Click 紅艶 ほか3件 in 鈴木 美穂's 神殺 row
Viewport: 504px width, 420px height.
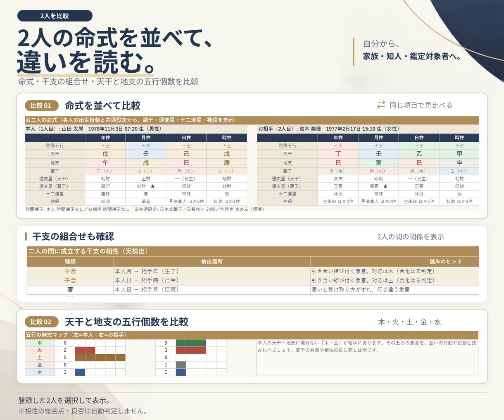(x=459, y=202)
